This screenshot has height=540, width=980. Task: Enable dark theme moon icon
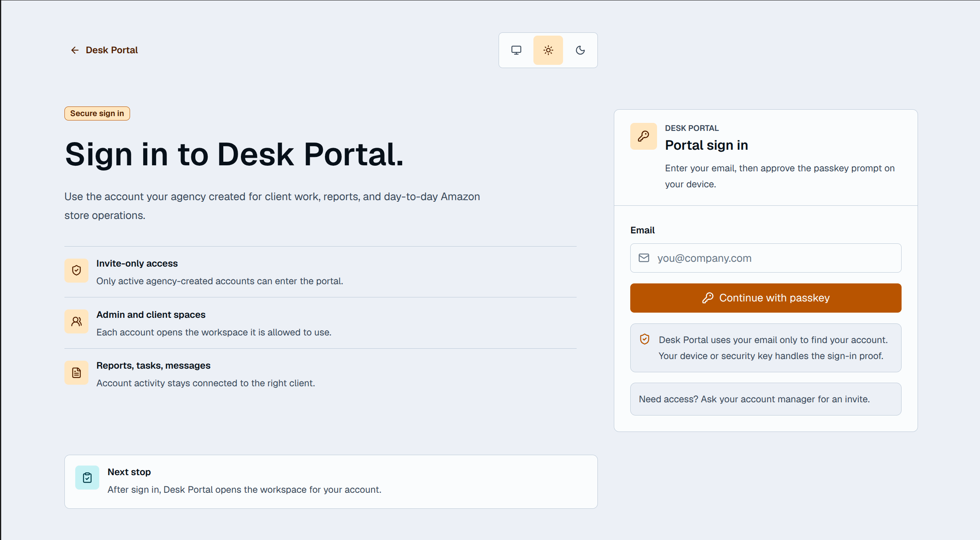580,50
